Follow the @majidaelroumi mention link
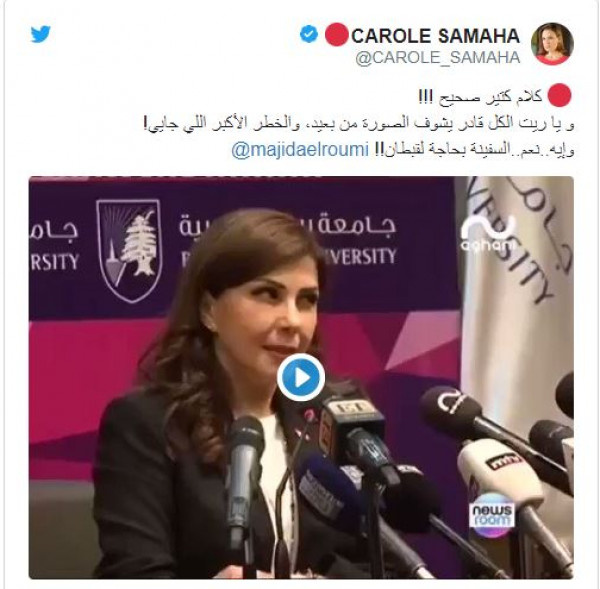Image resolution: width=600 pixels, height=589 pixels. coord(300,150)
